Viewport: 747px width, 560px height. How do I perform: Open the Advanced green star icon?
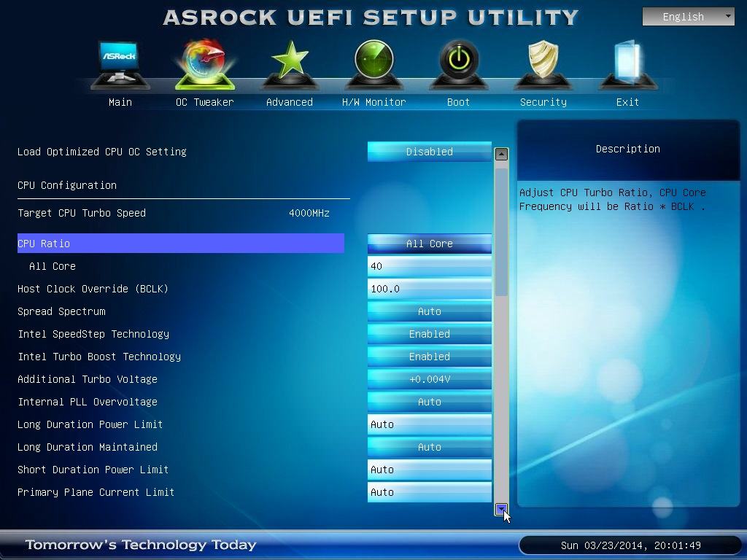289,64
